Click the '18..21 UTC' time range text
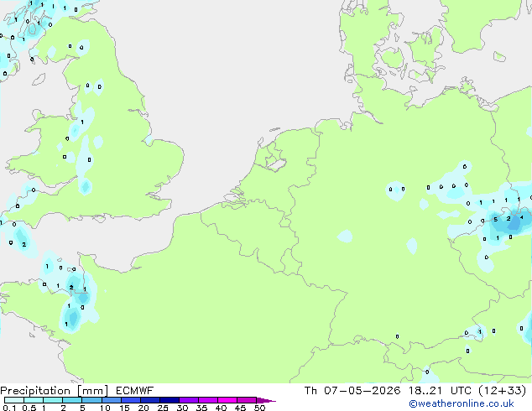532x411 pixels. (x=440, y=391)
